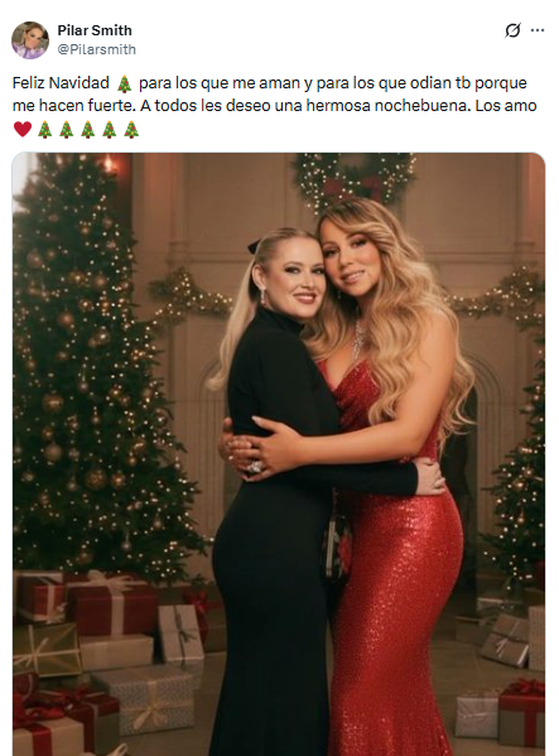
Task: Click the third tree emoji following the heart
Action: (88, 129)
